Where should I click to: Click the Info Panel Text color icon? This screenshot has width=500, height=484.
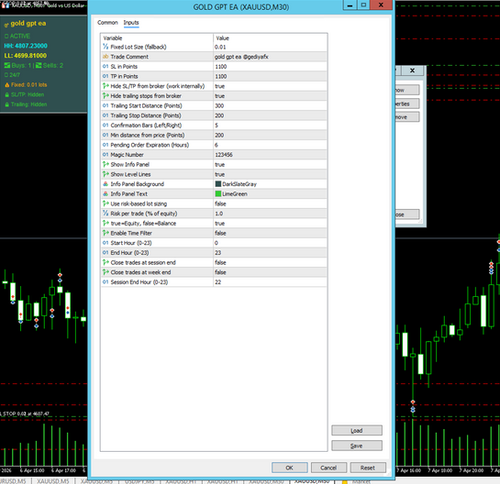(106, 194)
